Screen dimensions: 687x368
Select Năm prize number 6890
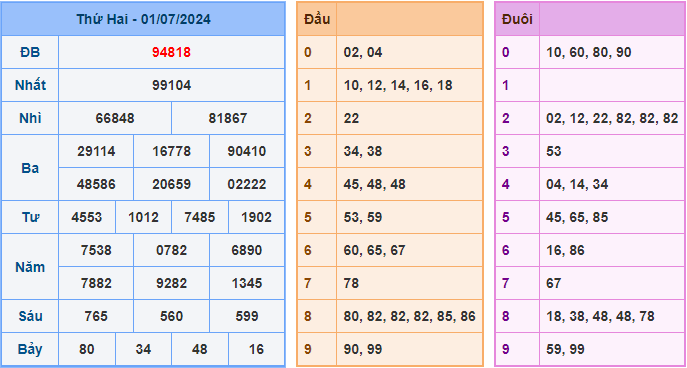pos(247,250)
